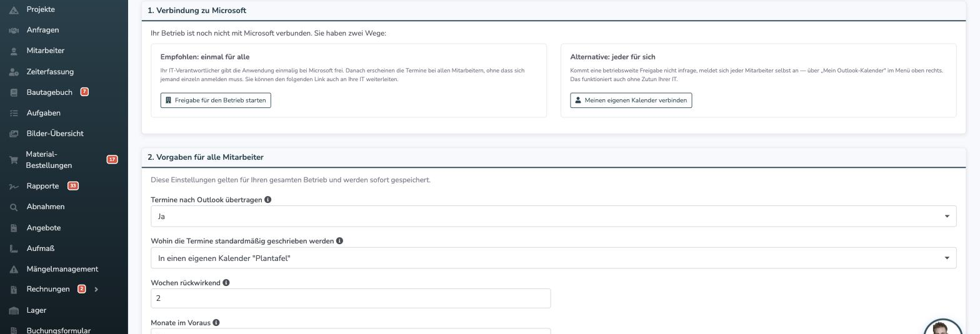Click info icon beside Wohin die Termine standardmäßig
This screenshot has height=334, width=980.
coord(340,241)
